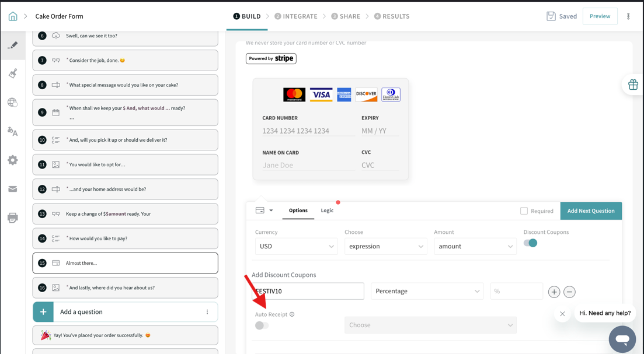The height and width of the screenshot is (354, 644).
Task: Disable the Discount Coupons toggle
Action: pos(530,243)
